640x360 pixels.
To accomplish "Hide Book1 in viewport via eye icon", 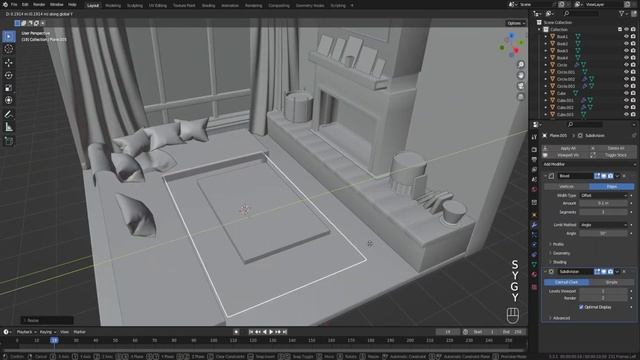I will click(x=626, y=36).
